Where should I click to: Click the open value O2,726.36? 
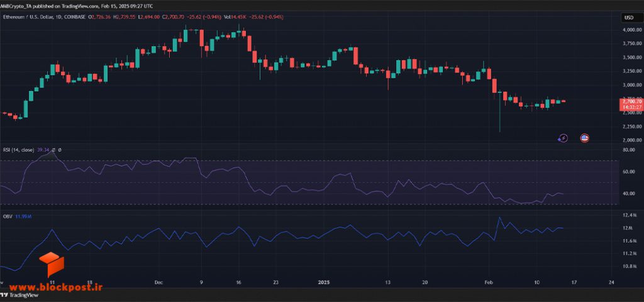coord(100,17)
